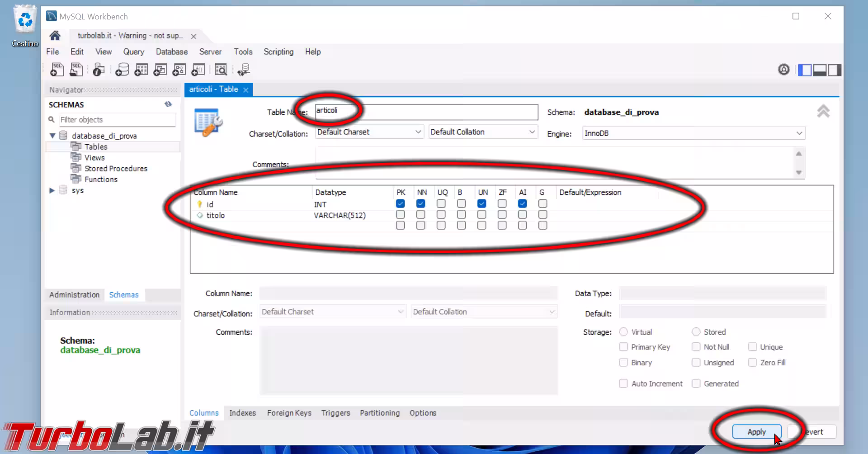Toggle the right sidebar panel visibility
The image size is (868, 454).
pyautogui.click(x=835, y=70)
